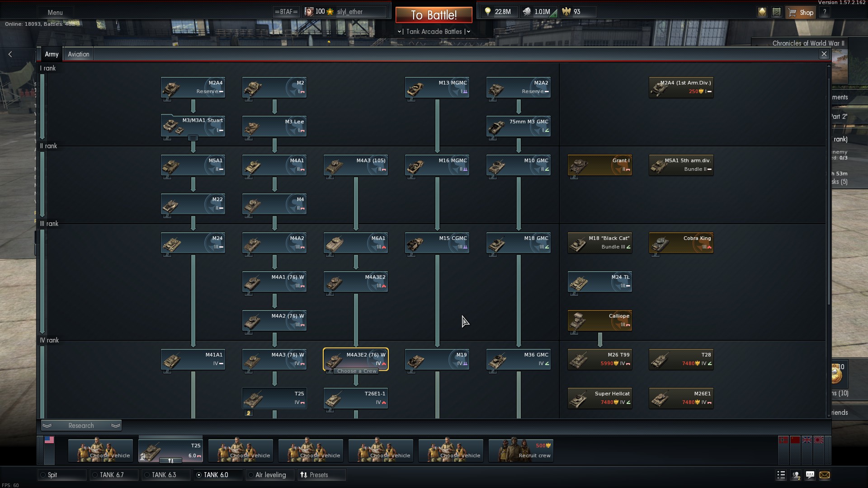Switch to the Army tab
Image resolution: width=868 pixels, height=488 pixels.
pyautogui.click(x=52, y=54)
